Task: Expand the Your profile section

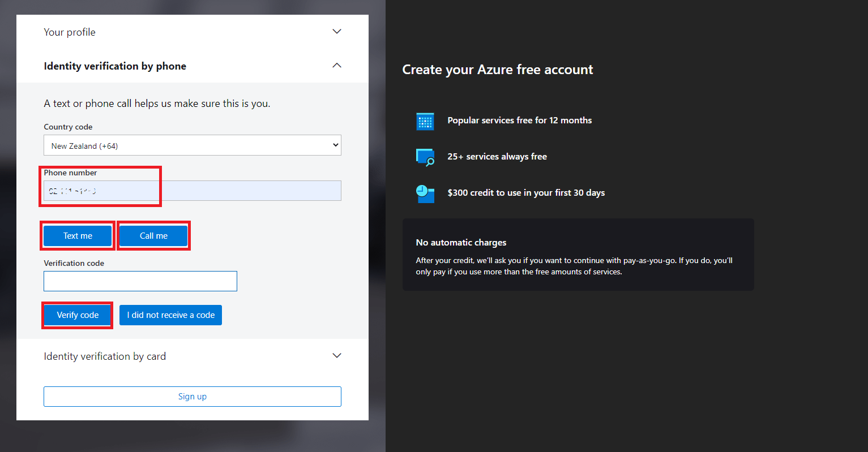Action: pos(336,32)
